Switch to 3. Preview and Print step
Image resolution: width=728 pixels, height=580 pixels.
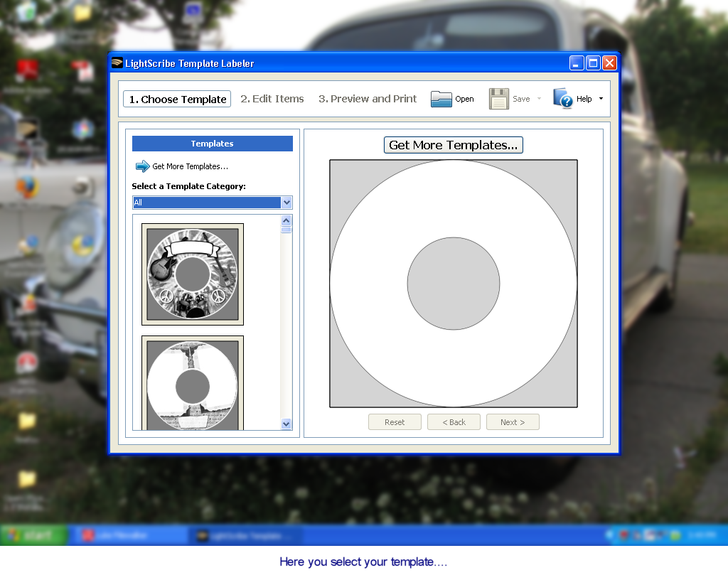pyautogui.click(x=368, y=99)
